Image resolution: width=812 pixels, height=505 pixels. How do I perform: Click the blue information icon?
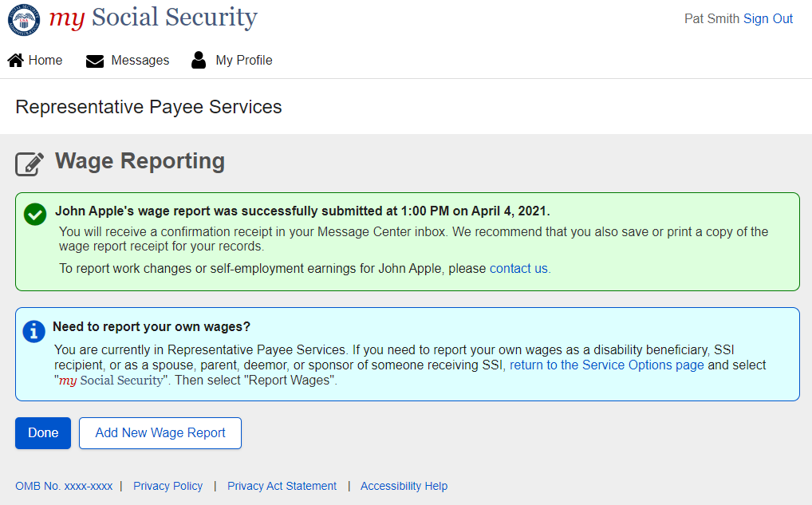34,331
